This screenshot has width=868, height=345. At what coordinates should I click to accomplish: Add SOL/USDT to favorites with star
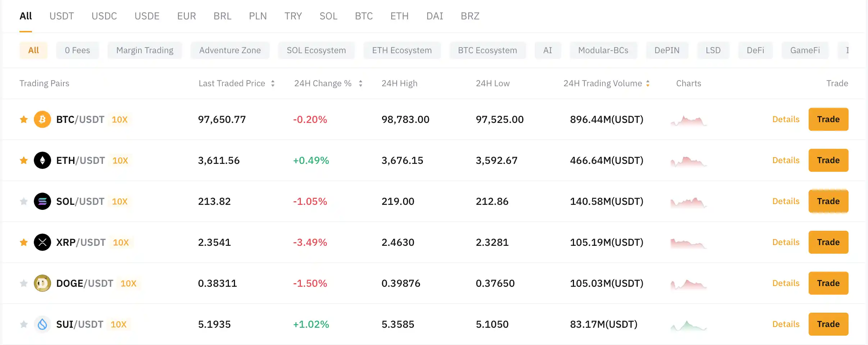pos(24,201)
